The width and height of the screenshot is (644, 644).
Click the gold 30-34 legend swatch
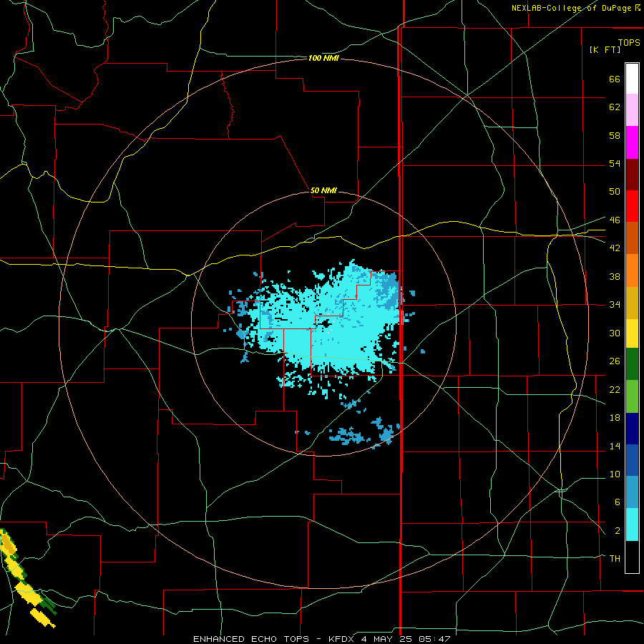click(x=632, y=303)
